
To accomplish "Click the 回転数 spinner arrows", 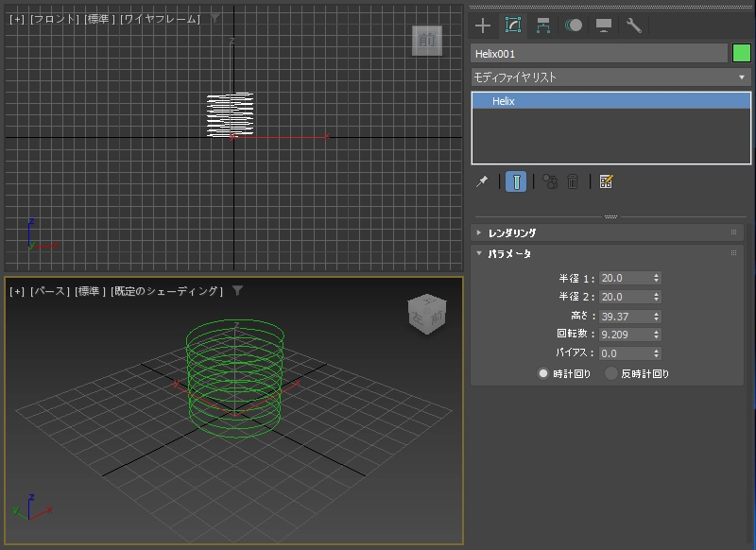I will (656, 335).
